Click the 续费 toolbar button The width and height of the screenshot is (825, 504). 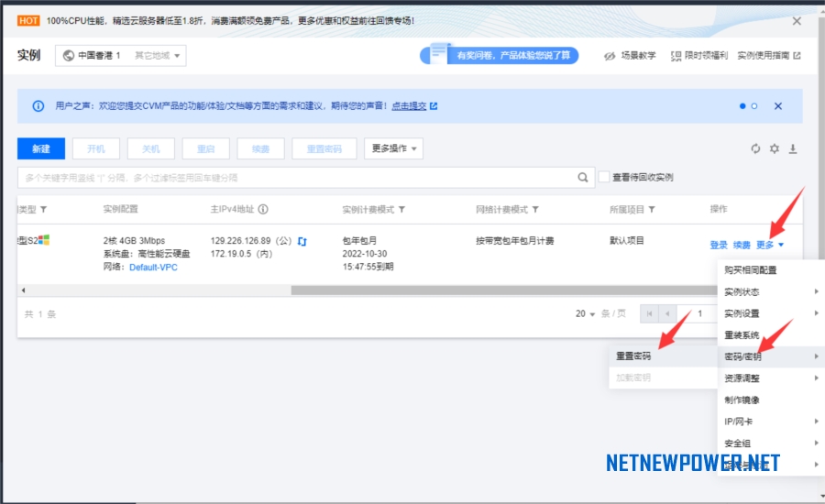click(261, 148)
